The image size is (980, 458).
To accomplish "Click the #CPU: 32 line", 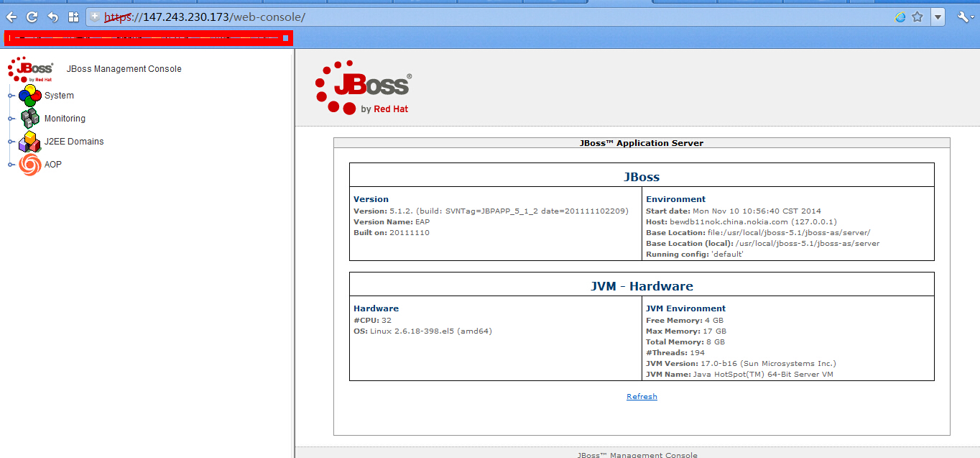I will click(372, 321).
